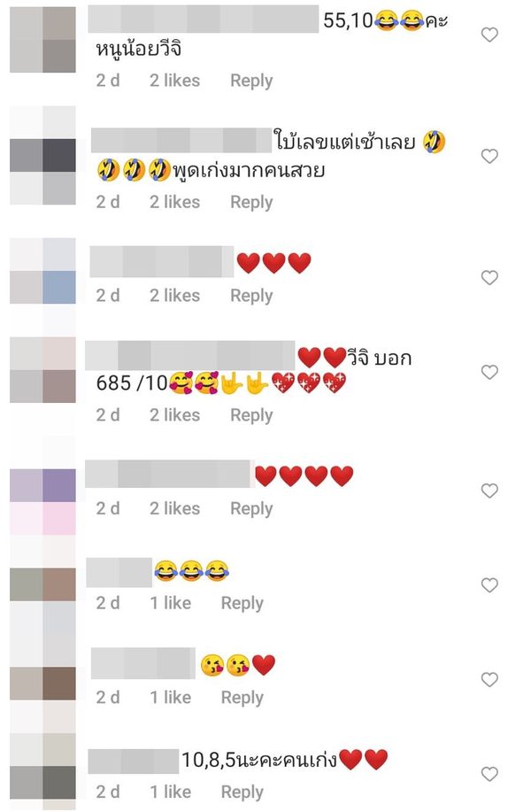
Task: Like the comment saying หนูน้อยวีจิ
Action: click(489, 35)
